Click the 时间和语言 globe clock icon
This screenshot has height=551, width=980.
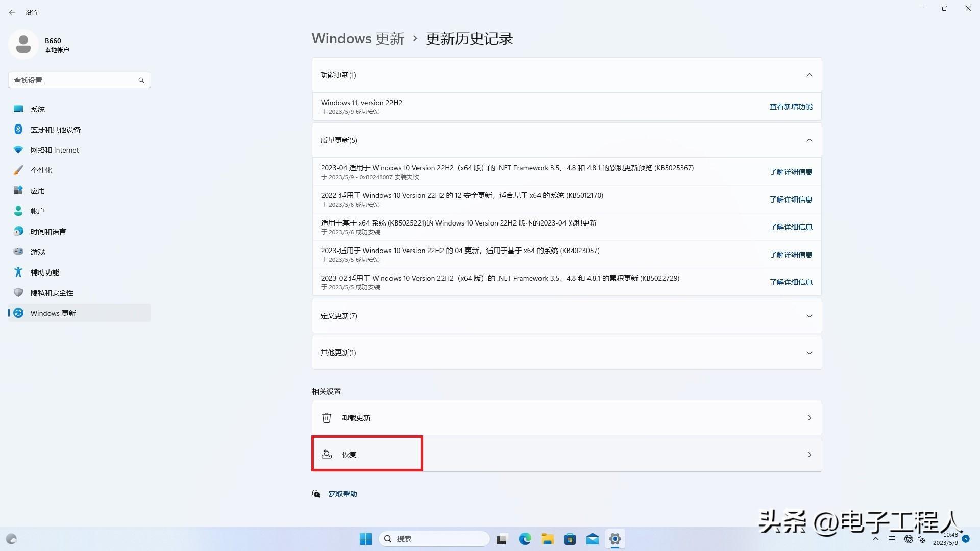[x=18, y=231]
